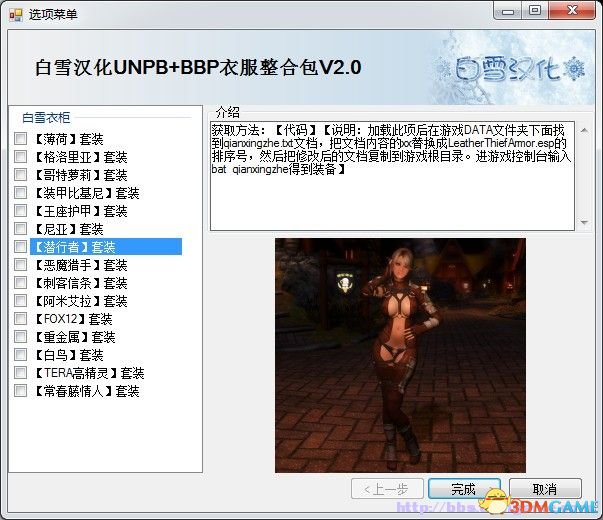Select the 【恶魔猎手】套装 entry
This screenshot has height=520, width=603.
pyautogui.click(x=81, y=265)
